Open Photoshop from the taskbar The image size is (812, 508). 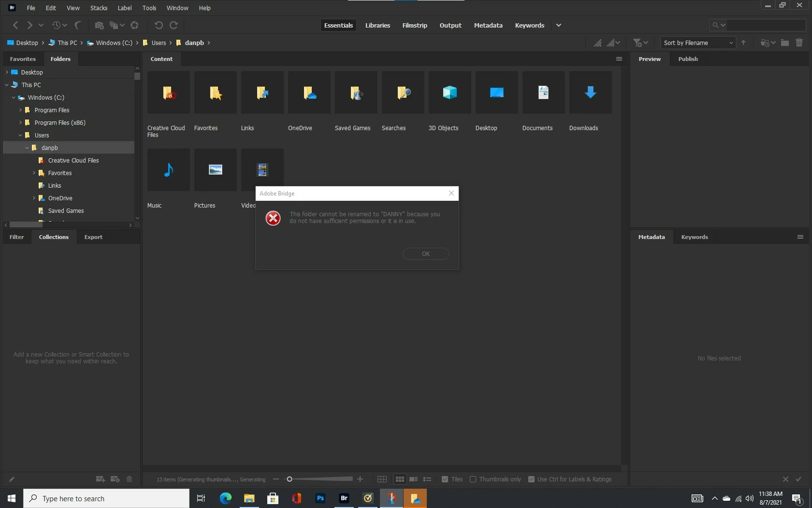320,498
